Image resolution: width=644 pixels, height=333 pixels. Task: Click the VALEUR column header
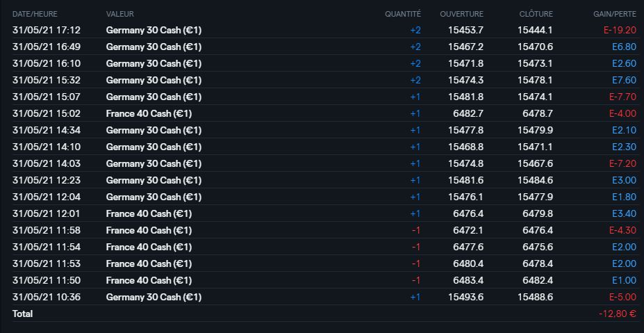point(120,14)
